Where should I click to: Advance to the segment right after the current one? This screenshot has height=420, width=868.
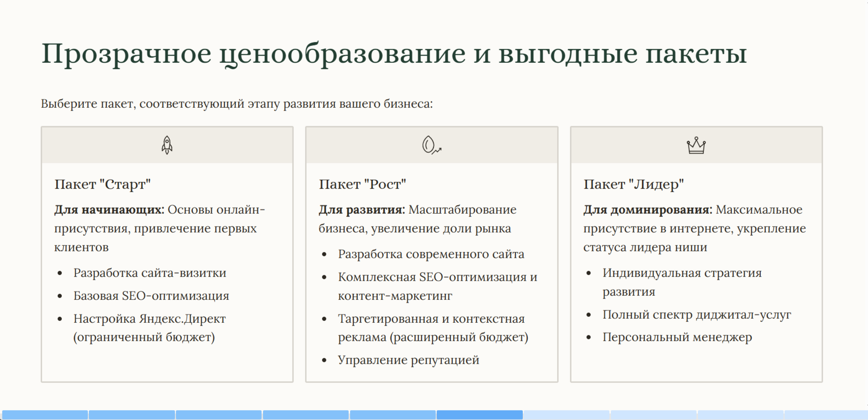(566, 415)
